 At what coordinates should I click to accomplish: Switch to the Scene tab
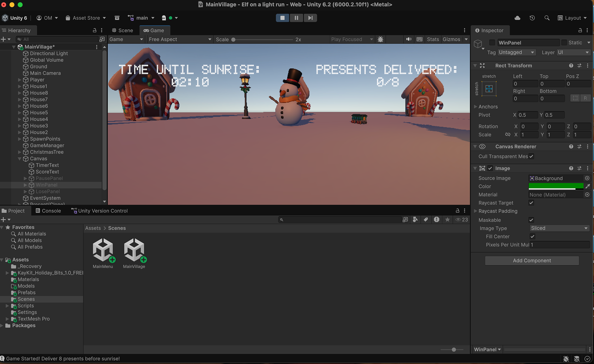123,30
